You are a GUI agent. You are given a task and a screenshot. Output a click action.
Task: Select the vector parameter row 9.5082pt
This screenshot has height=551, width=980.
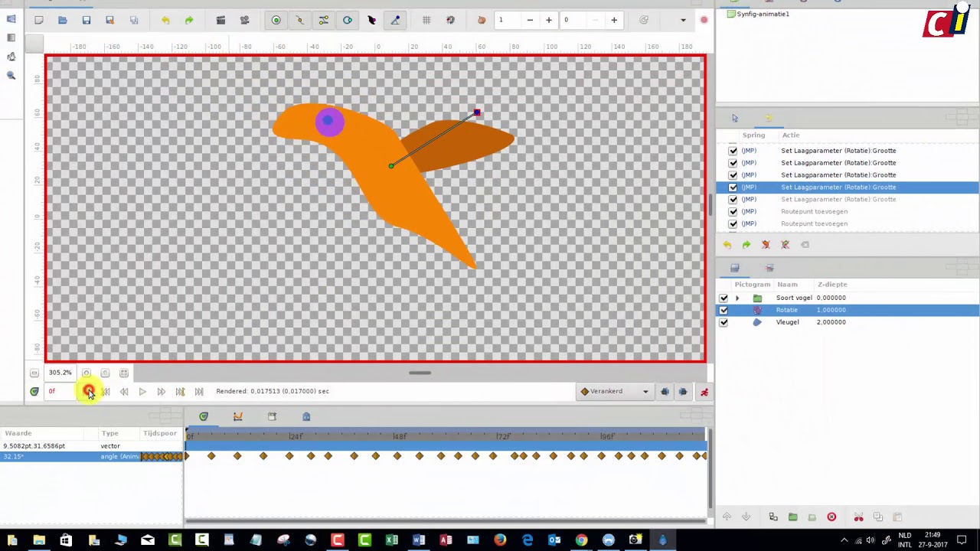coord(92,445)
